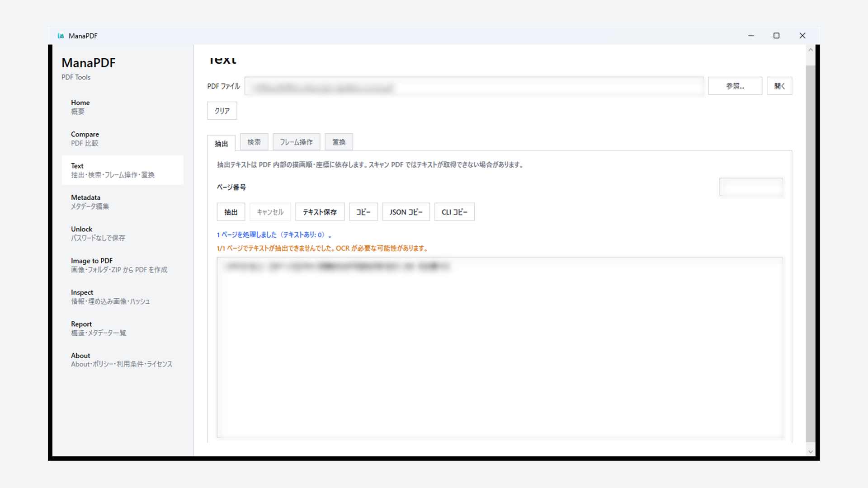This screenshot has width=868, height=488.
Task: Navigate to Image to PDF
Action: coord(123,265)
